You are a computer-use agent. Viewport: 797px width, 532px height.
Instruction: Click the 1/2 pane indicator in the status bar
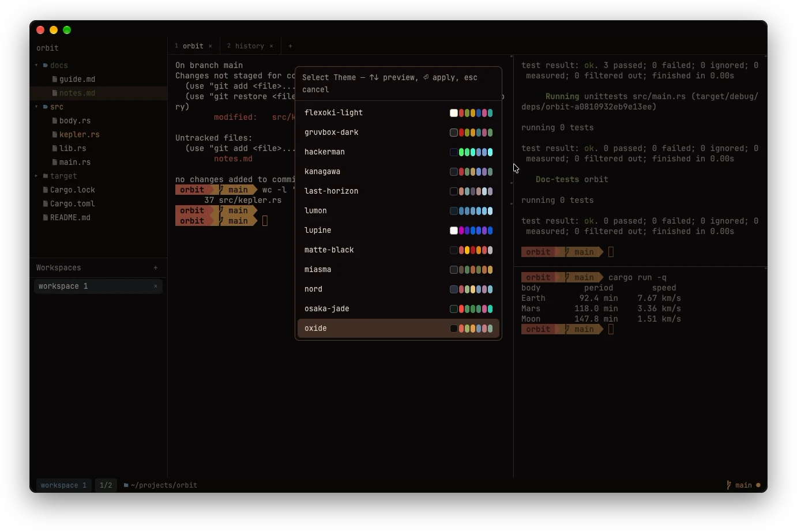click(x=106, y=485)
